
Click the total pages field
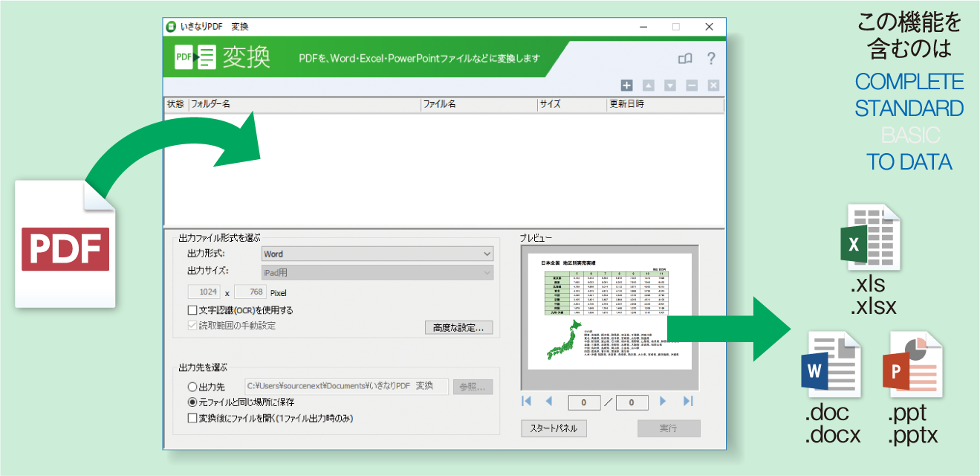pyautogui.click(x=632, y=402)
